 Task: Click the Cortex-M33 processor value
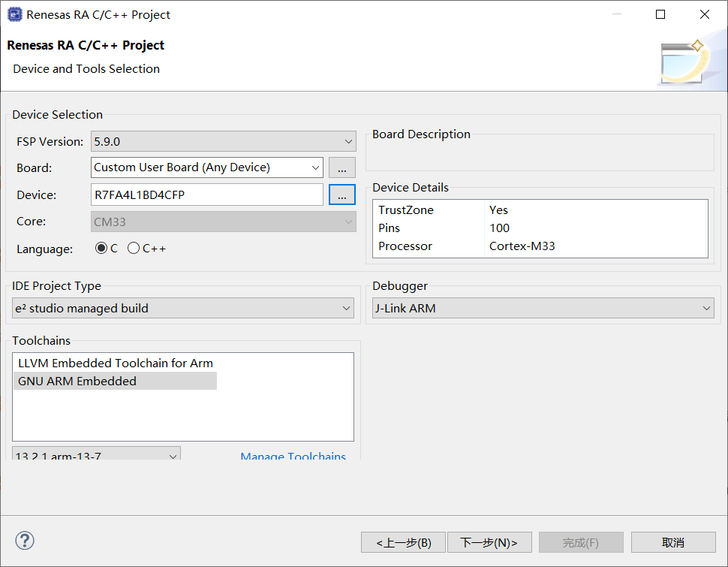[x=522, y=246]
